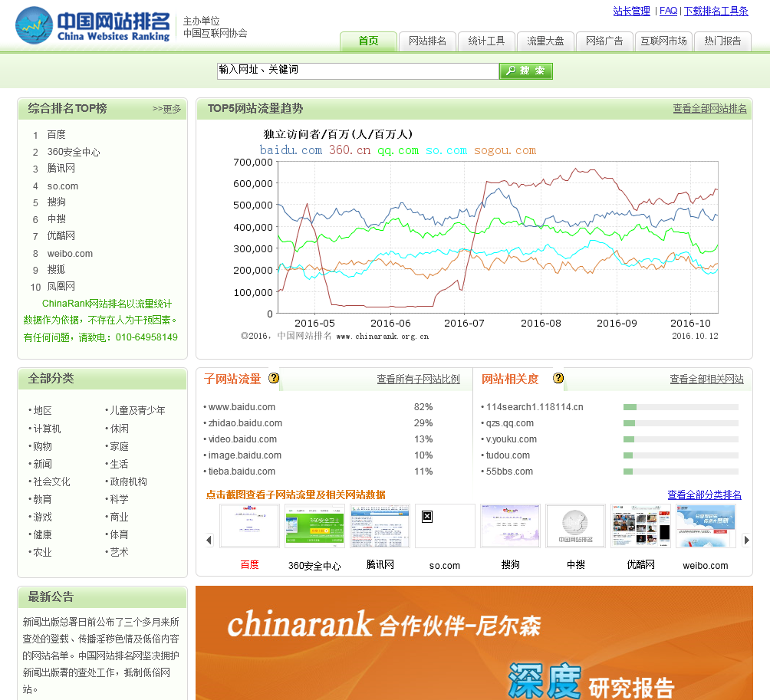Click 查看全部相关网站 link
The image size is (770, 700).
point(706,379)
